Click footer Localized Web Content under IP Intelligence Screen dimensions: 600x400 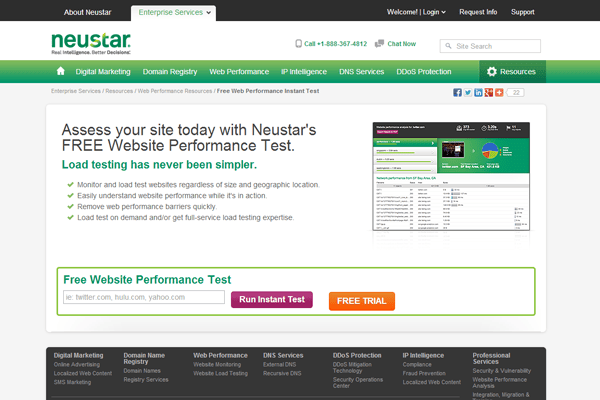tap(432, 382)
